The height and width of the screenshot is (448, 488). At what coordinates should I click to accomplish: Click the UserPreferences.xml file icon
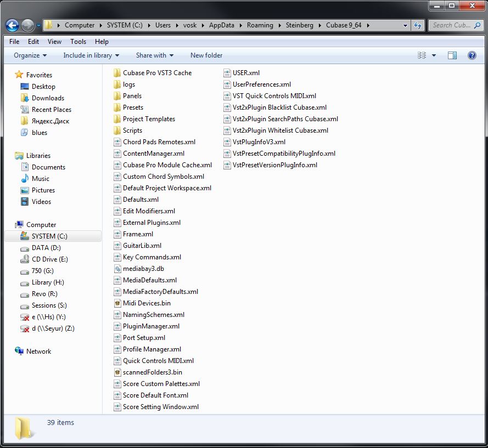(227, 84)
